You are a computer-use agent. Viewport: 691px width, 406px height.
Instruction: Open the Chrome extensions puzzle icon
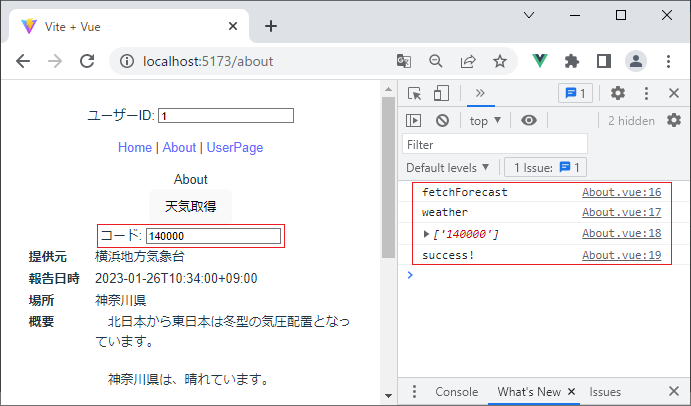click(572, 61)
